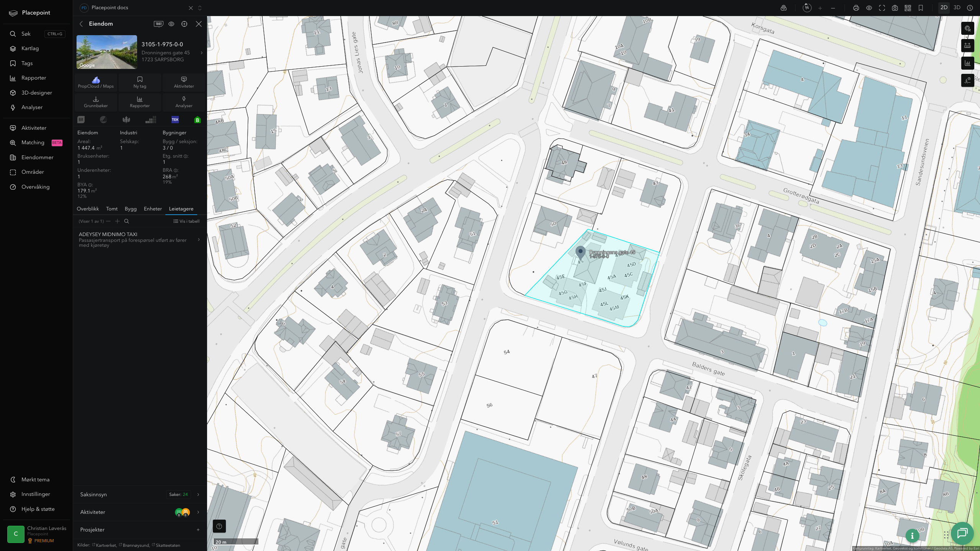
Task: Open Matching beta feature
Action: 37,142
